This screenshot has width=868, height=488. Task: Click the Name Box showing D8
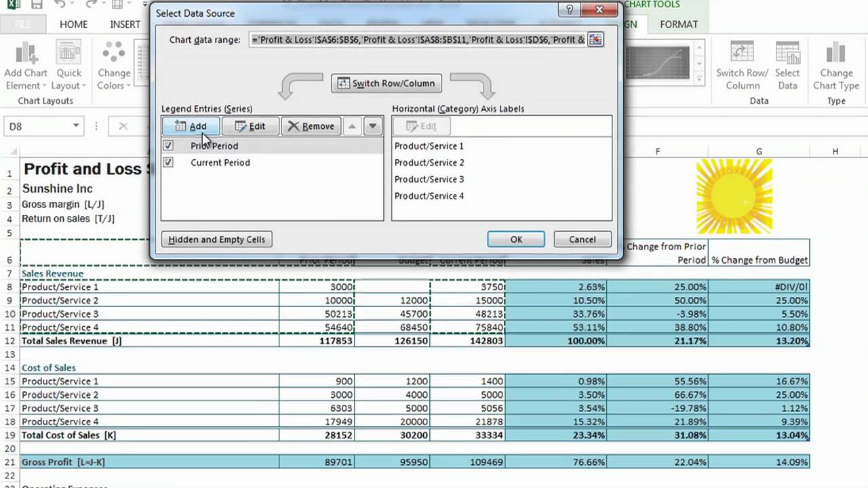pyautogui.click(x=37, y=126)
